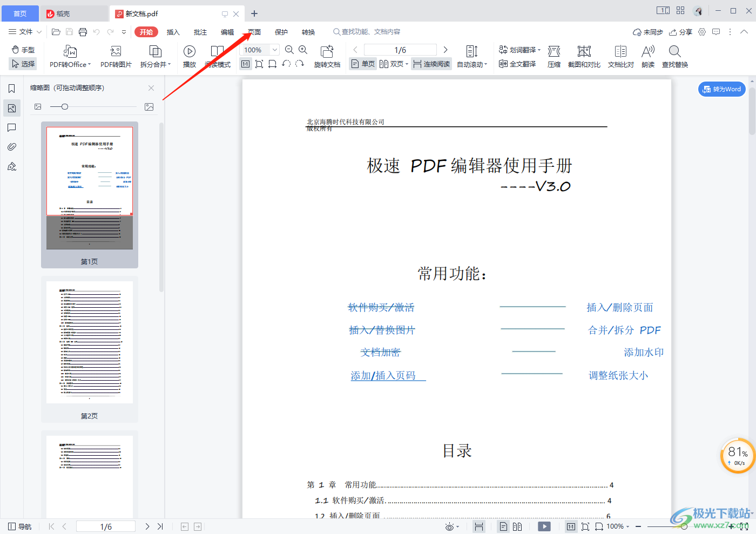Open 拆分合并 split merge dropdown
The width and height of the screenshot is (756, 534).
[x=156, y=57]
